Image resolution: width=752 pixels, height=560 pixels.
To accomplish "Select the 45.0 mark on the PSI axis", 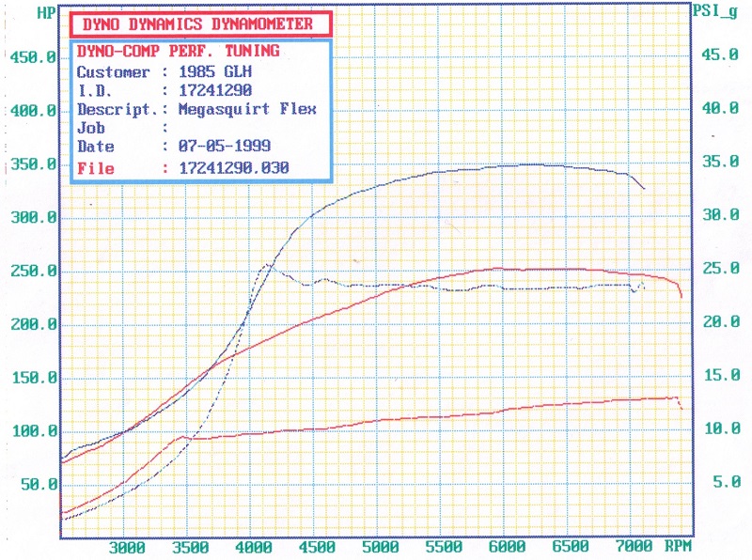I will (x=719, y=54).
